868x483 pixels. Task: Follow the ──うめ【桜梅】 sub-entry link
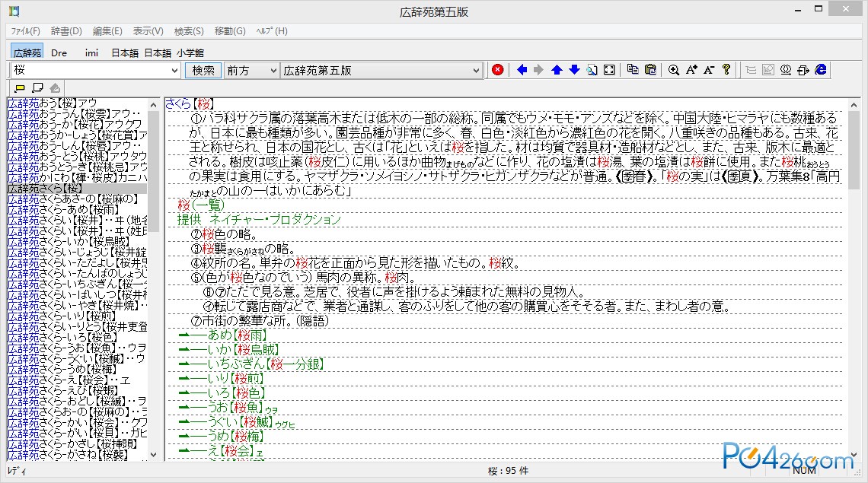222,436
